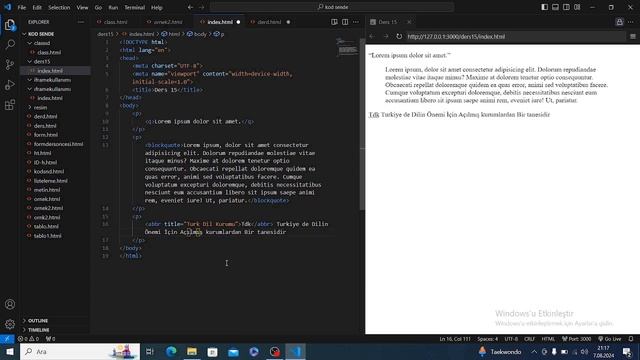The height and width of the screenshot is (360, 640).
Task: Open the Accounts menu icon
Action: pos(10,304)
